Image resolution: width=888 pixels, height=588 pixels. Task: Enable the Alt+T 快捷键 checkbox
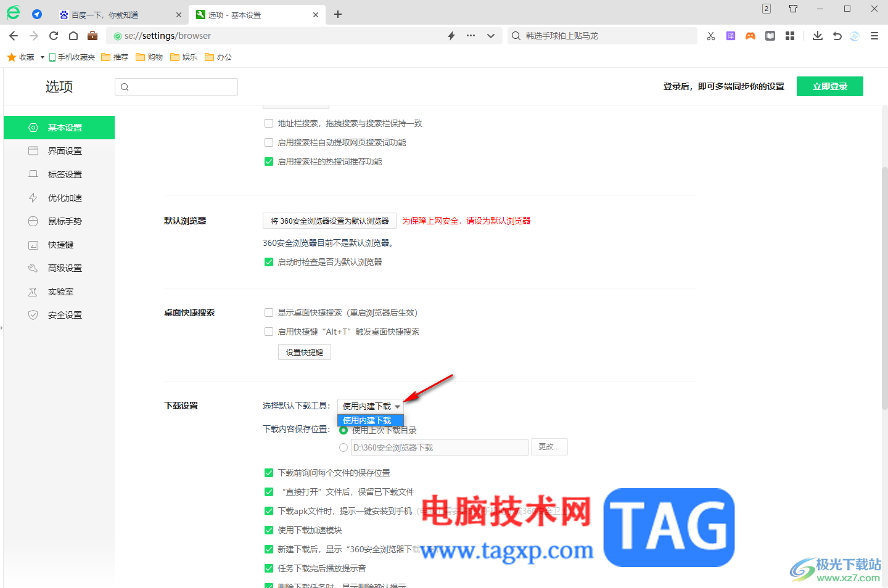(x=269, y=332)
